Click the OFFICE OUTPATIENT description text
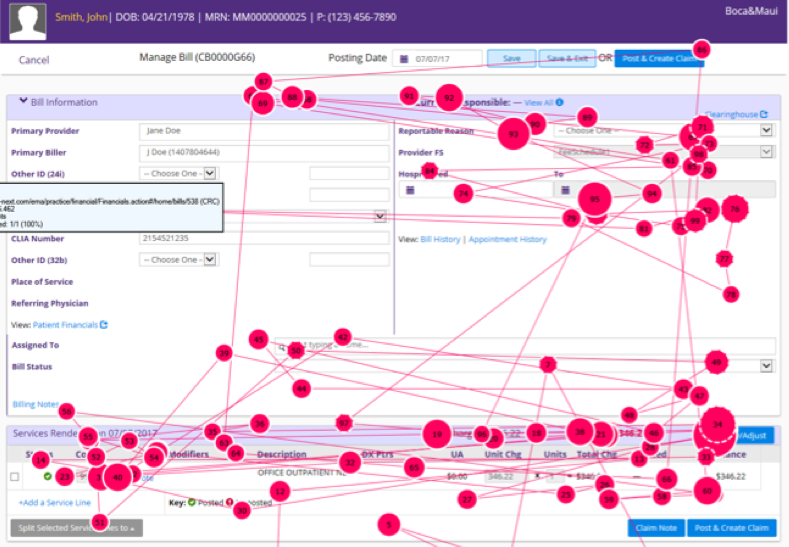789x547 pixels. [302, 473]
